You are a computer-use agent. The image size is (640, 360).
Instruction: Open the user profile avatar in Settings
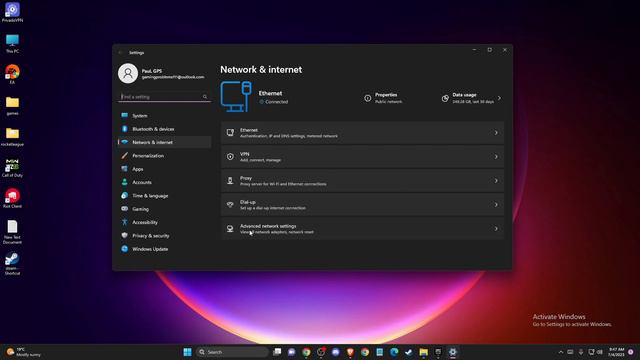click(x=128, y=73)
